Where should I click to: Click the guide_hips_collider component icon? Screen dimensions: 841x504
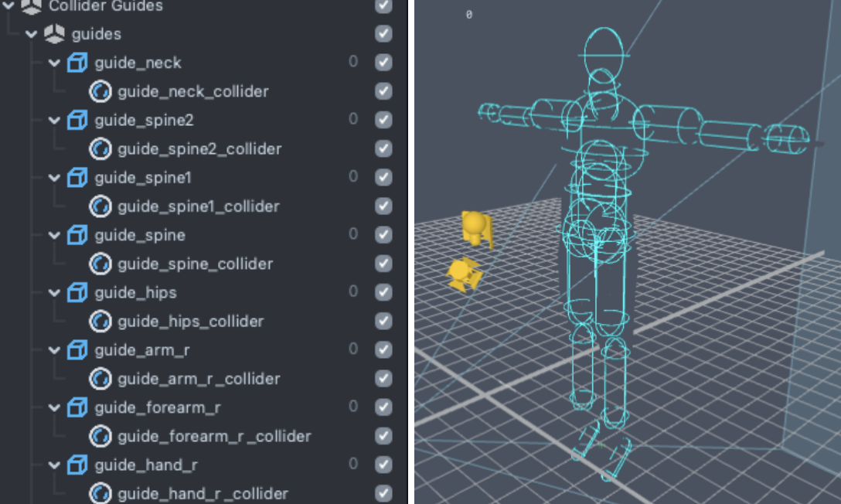pos(100,321)
